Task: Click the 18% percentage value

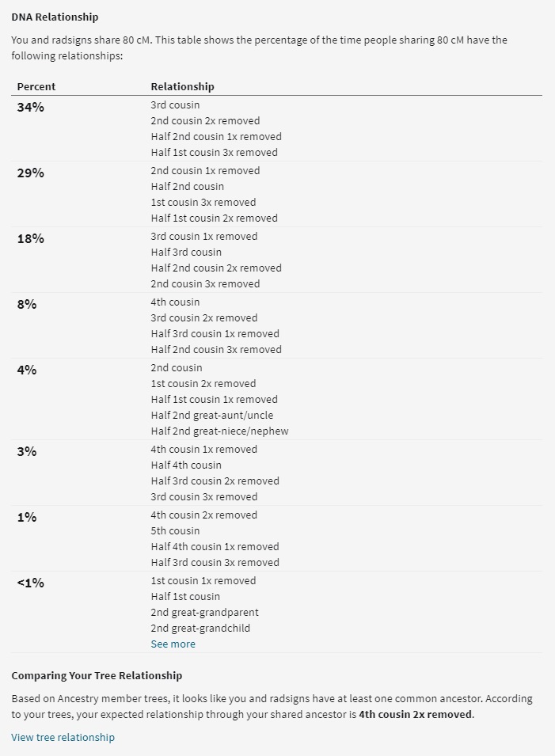Action: coord(30,238)
